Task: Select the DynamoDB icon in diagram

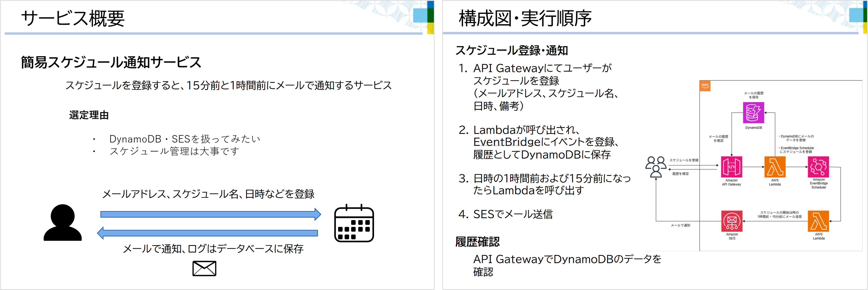Action: 754,113
